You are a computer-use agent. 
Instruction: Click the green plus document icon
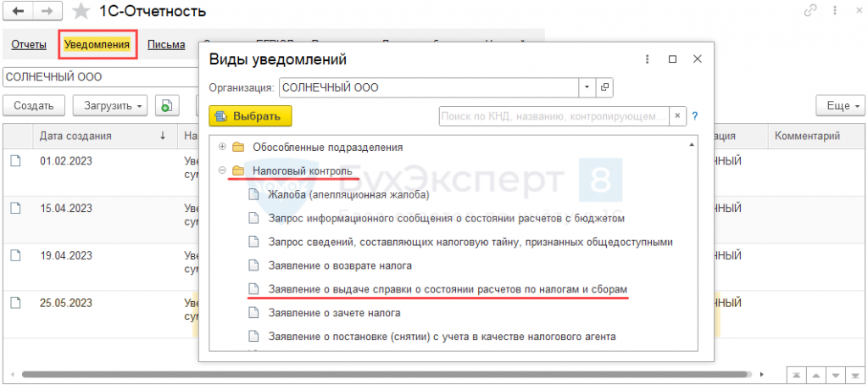click(x=167, y=106)
